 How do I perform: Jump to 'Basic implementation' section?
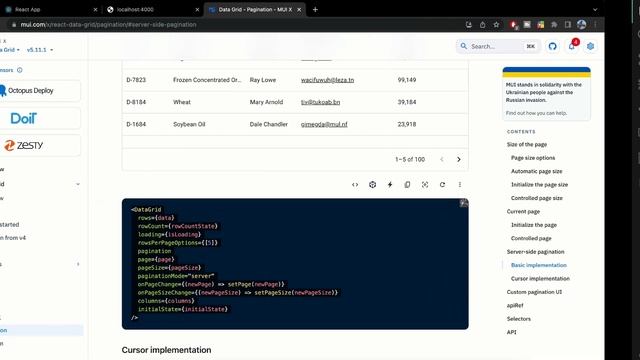(x=539, y=265)
